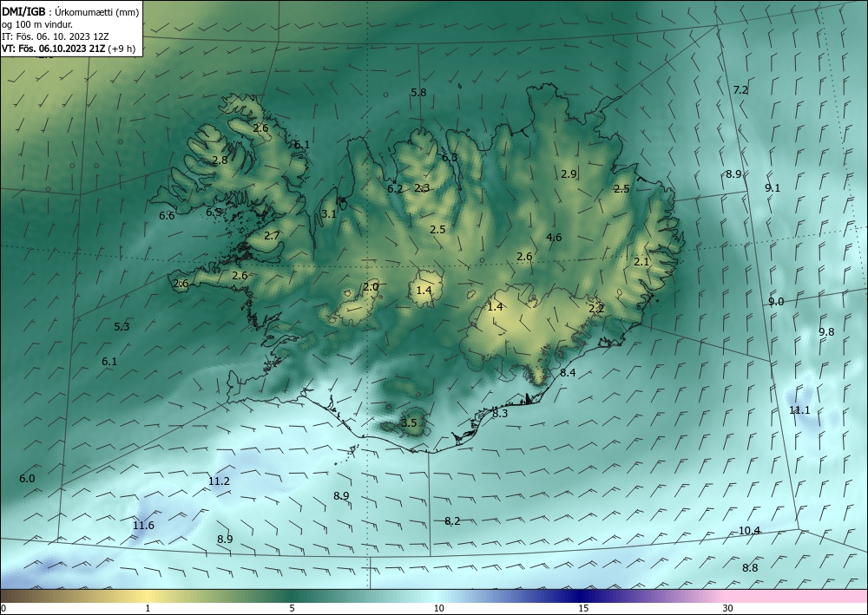
Task: Click the 2.8 value in the Westfjords
Action: [220, 160]
